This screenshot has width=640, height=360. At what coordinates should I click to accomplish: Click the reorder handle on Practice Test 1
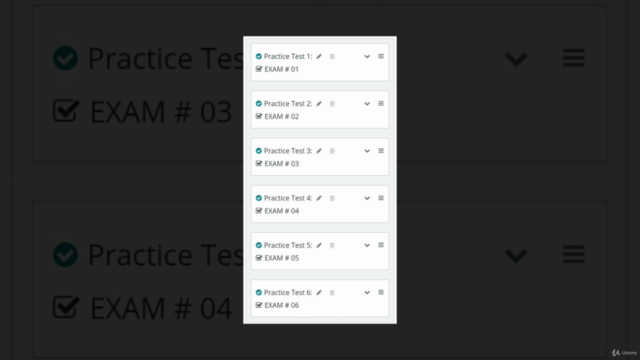381,56
